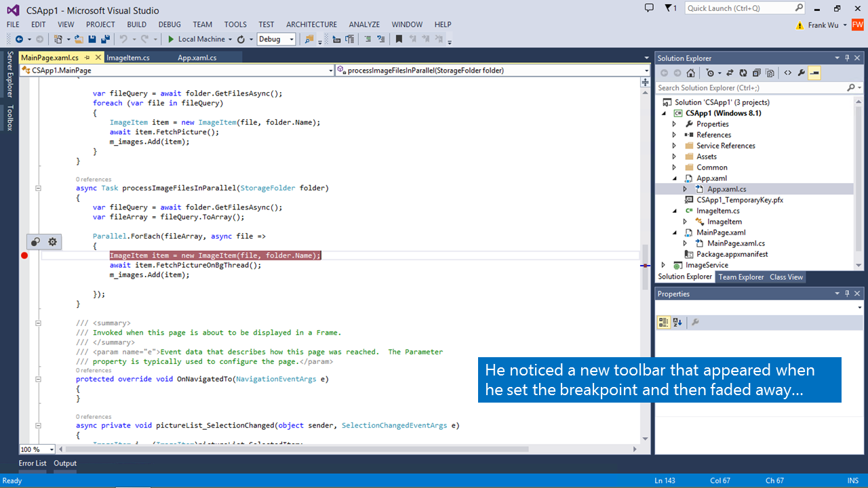Click the notifications flag icon in title bar

670,8
